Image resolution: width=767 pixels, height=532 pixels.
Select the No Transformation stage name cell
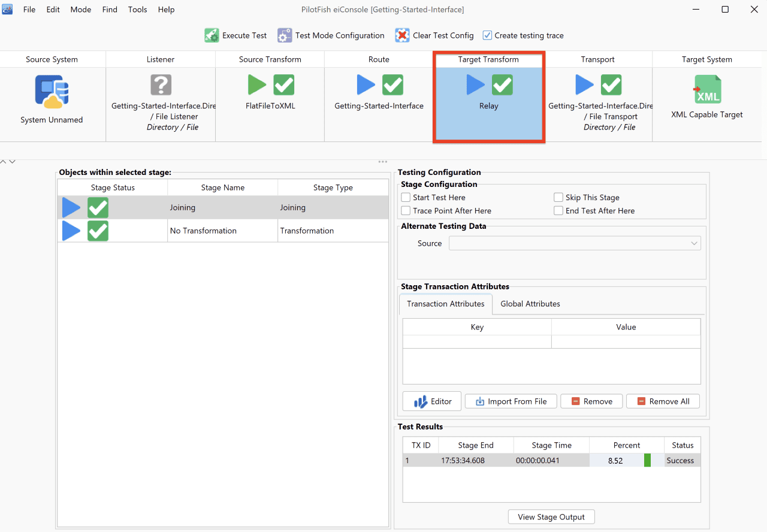(223, 231)
